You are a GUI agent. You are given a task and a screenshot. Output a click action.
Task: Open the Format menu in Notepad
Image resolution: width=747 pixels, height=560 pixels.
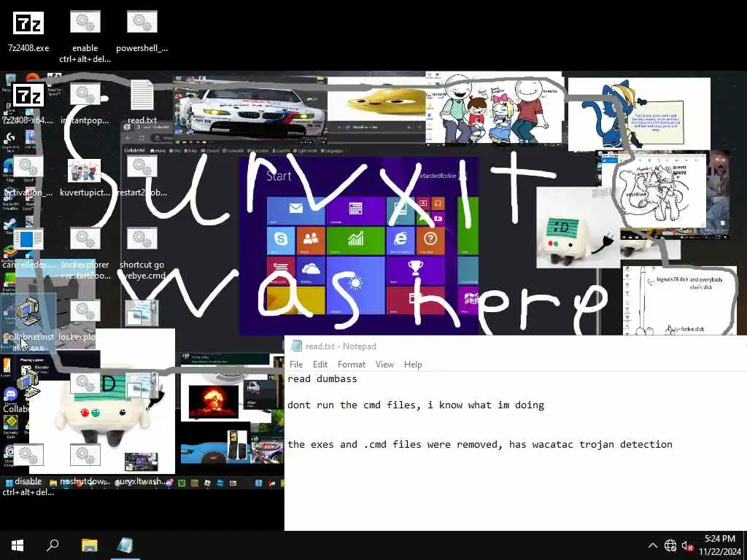(x=352, y=365)
